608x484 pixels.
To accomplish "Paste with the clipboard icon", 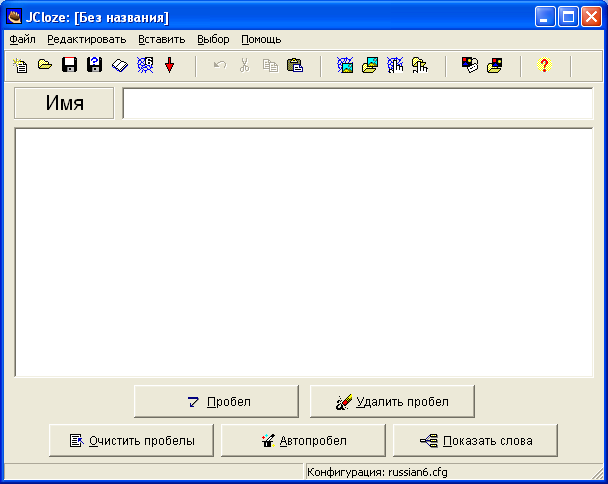I will [295, 65].
